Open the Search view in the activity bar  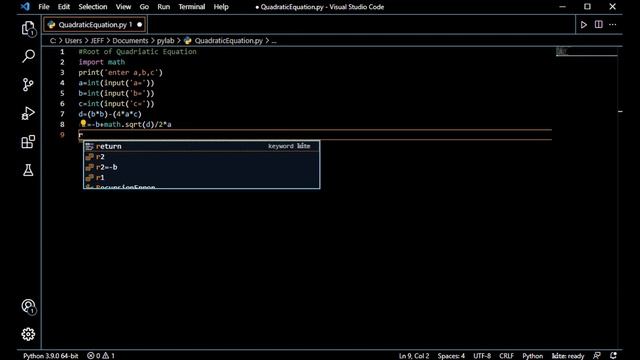[28, 56]
